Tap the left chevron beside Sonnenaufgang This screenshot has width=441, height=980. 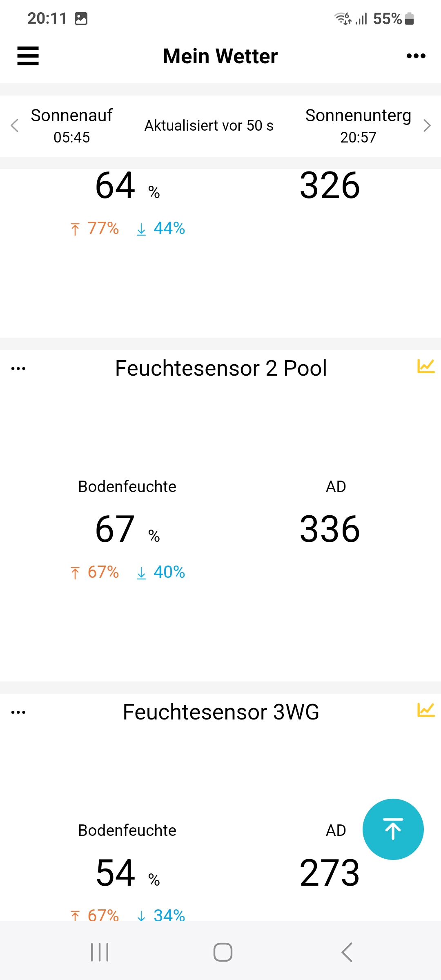(x=15, y=126)
